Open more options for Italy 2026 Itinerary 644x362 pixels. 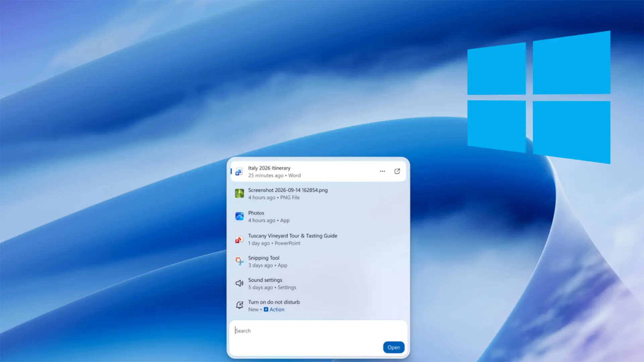(x=382, y=171)
